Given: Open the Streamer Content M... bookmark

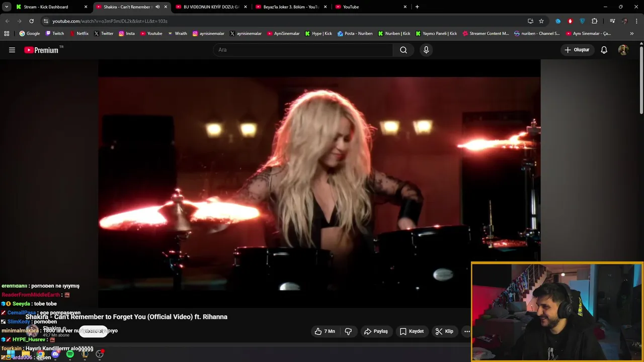Looking at the screenshot, I should tap(486, 34).
